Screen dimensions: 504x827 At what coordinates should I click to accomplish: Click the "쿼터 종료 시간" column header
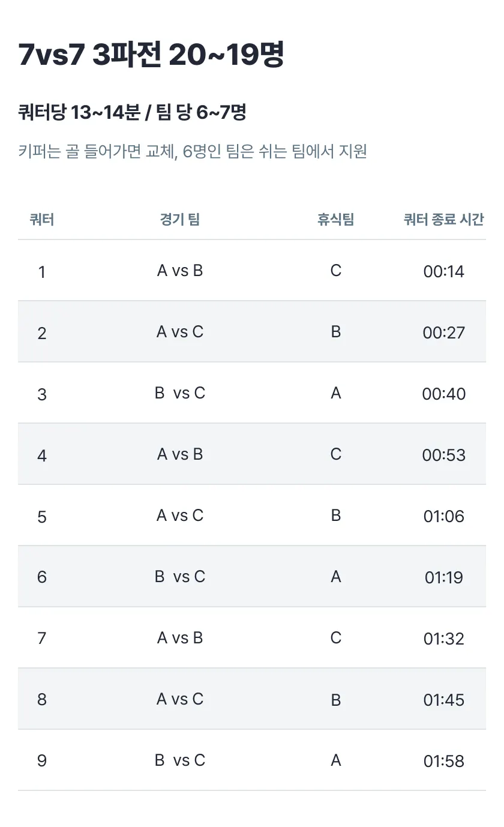pos(443,220)
